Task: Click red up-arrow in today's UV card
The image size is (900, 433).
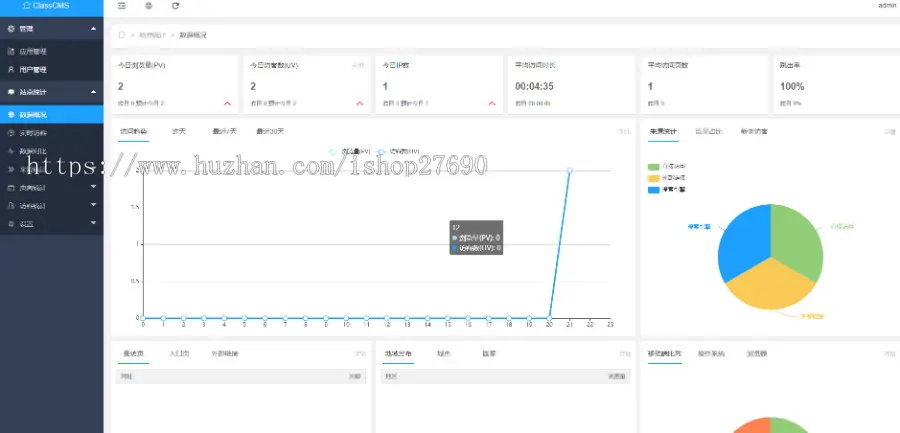Action: coord(359,103)
